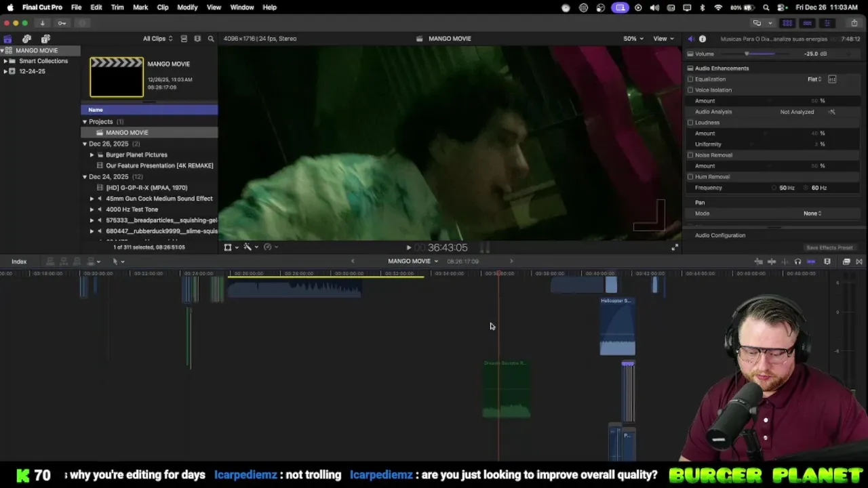Open the Modify menu
Viewport: 868px width, 488px height.
pos(187,7)
